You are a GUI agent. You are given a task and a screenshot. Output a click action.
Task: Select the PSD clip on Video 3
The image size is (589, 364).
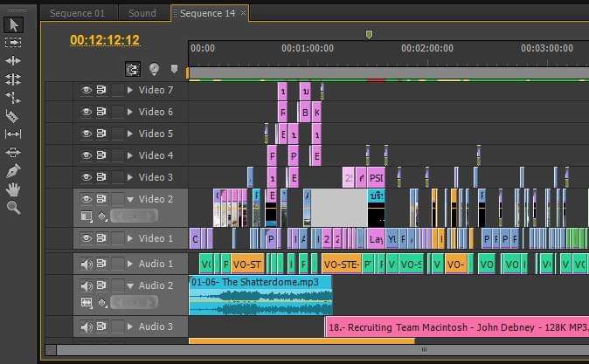[376, 177]
